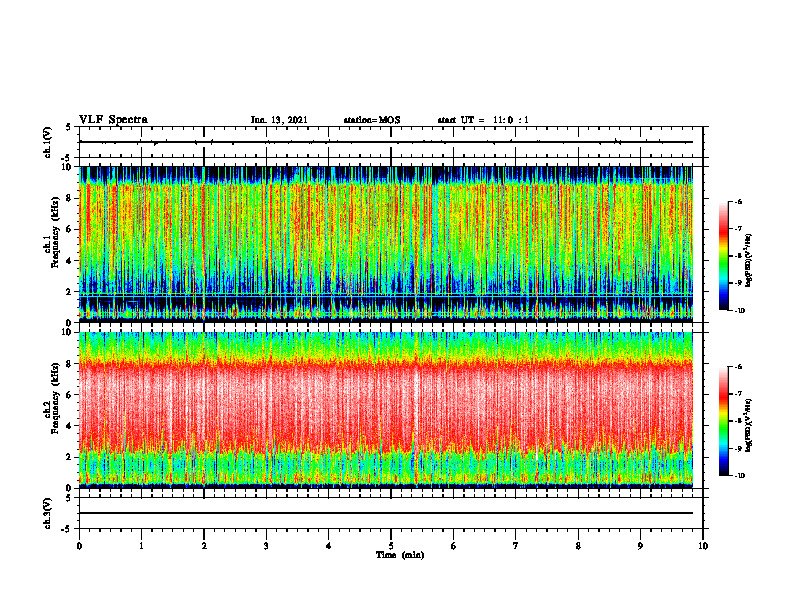Click the 'start UT = 11:0 :1' label
This screenshot has height=612, width=792.
[x=483, y=120]
